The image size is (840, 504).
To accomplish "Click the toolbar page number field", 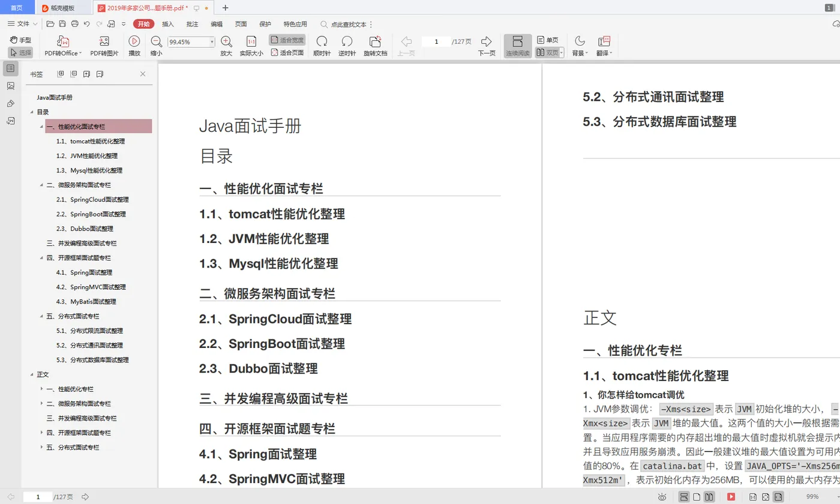I will [436, 42].
